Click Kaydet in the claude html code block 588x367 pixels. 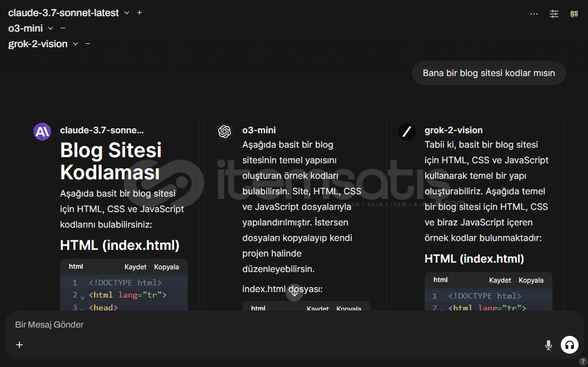(136, 267)
